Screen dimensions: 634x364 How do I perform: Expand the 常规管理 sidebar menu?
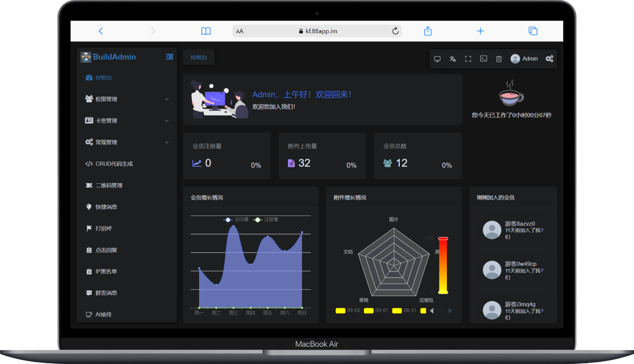[126, 142]
